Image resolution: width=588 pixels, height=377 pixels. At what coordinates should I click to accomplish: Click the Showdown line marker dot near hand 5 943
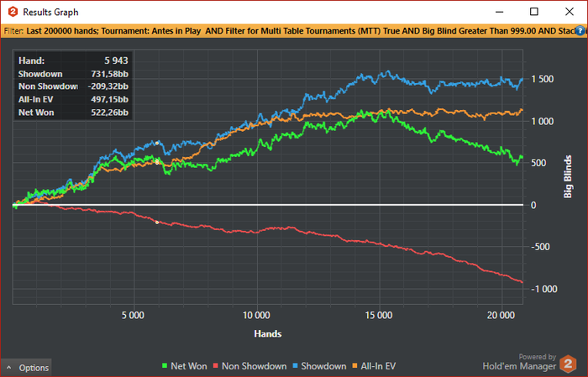[x=157, y=143]
